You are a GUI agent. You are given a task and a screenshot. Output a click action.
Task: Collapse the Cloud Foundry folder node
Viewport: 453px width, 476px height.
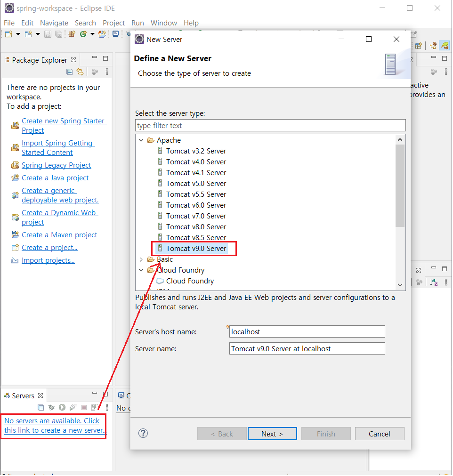[141, 270]
